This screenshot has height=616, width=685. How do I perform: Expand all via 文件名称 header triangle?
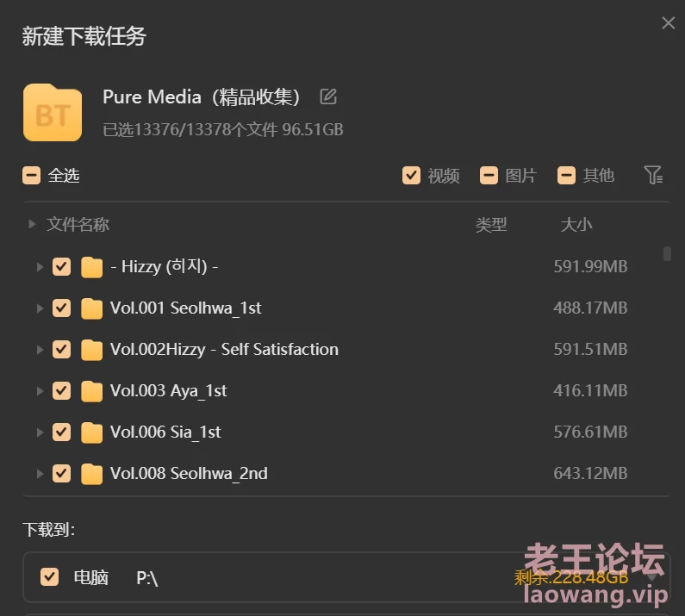(32, 225)
